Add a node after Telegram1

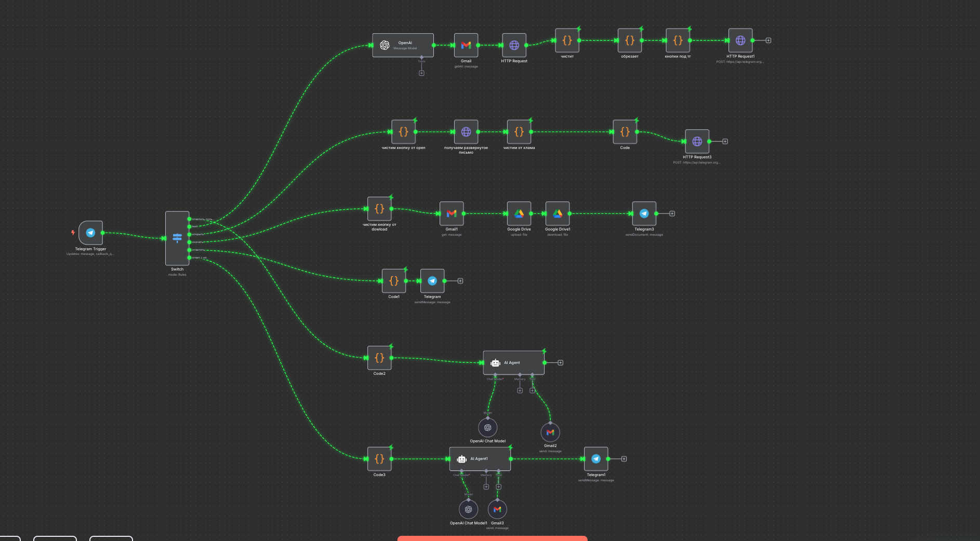point(624,459)
